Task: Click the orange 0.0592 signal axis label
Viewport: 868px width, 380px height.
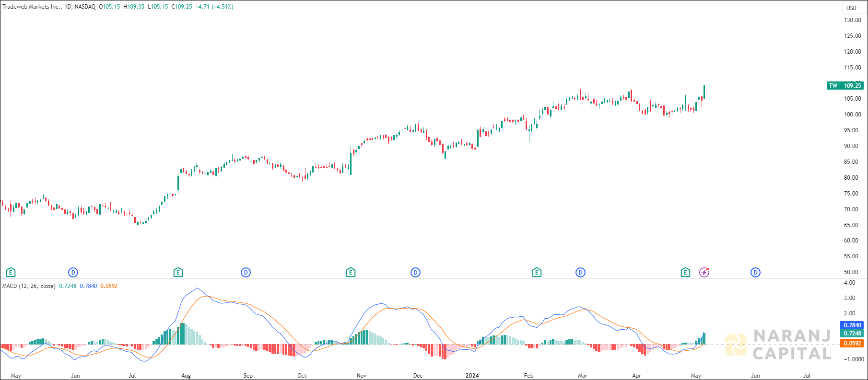Action: pos(853,344)
